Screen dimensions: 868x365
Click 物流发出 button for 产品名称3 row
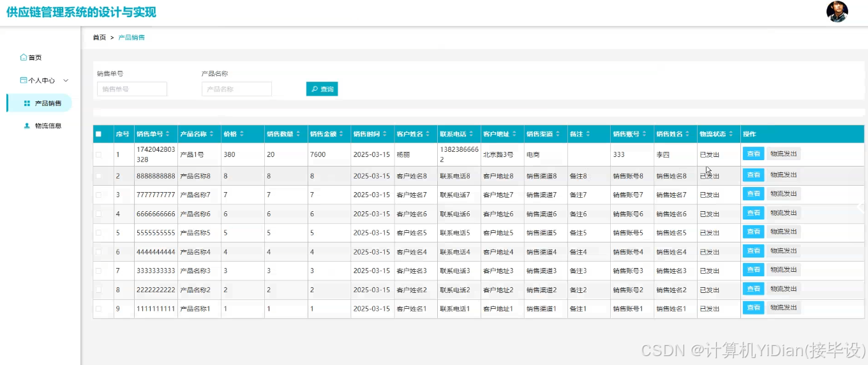pos(783,270)
